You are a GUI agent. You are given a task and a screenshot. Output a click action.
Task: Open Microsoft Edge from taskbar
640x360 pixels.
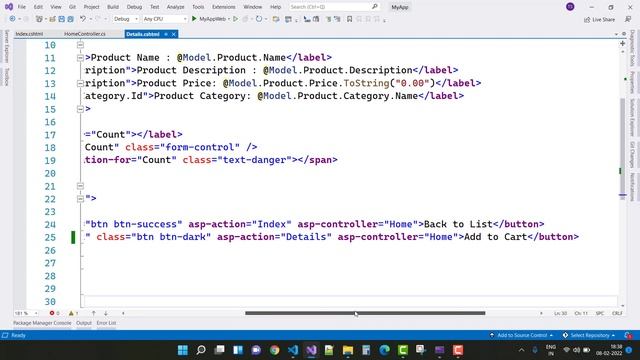tap(384, 350)
